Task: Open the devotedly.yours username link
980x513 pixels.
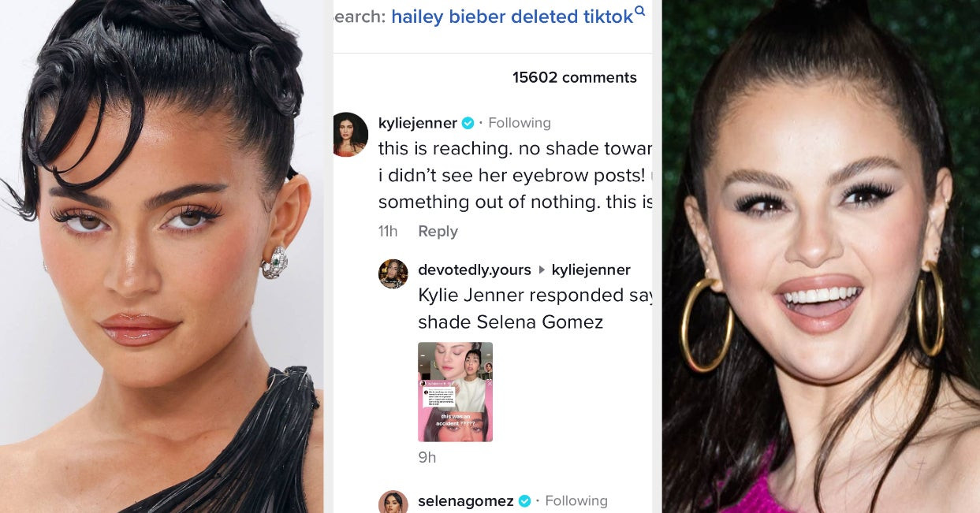Action: click(x=475, y=270)
